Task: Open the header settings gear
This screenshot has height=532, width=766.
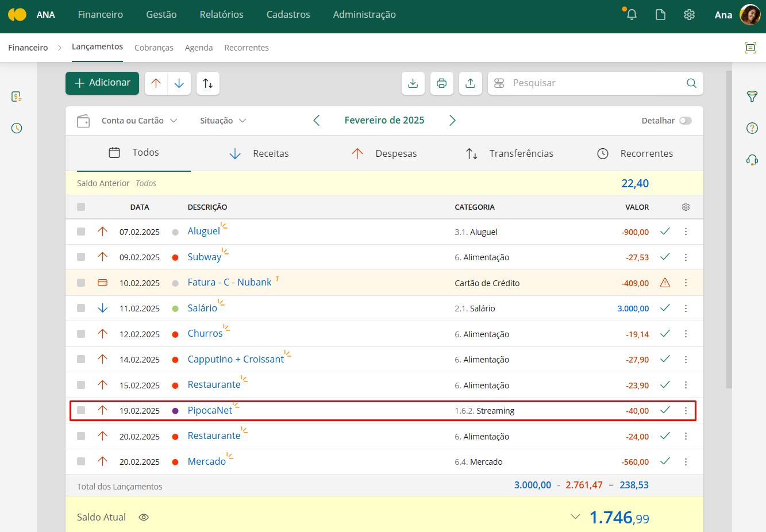Action: point(689,15)
